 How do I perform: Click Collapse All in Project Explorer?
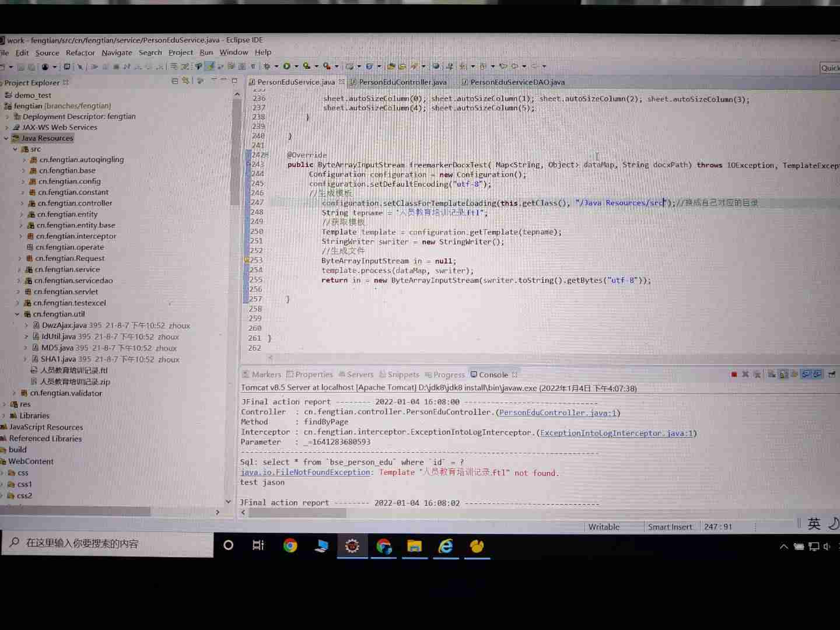pyautogui.click(x=174, y=82)
